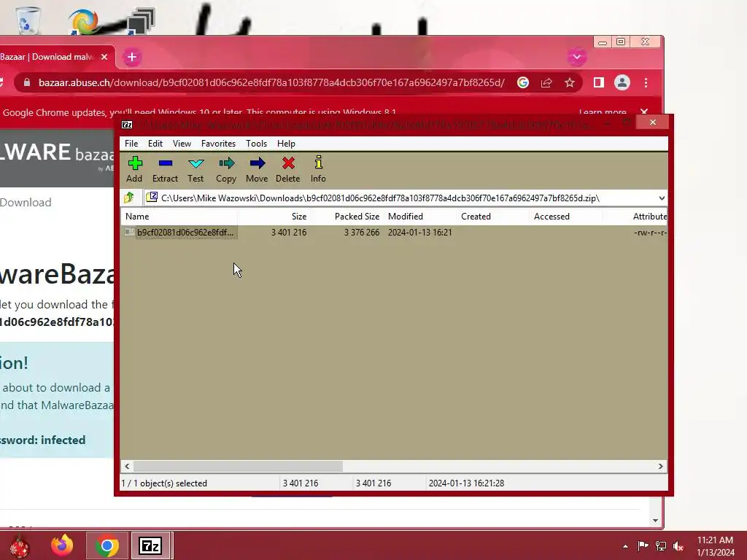
Task: Open network tray icon
Action: click(661, 545)
